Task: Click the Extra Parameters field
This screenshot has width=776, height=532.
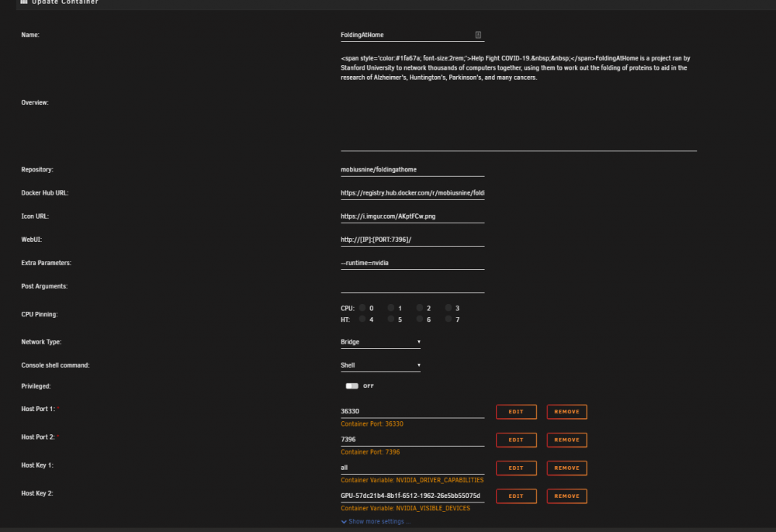Action: click(412, 263)
